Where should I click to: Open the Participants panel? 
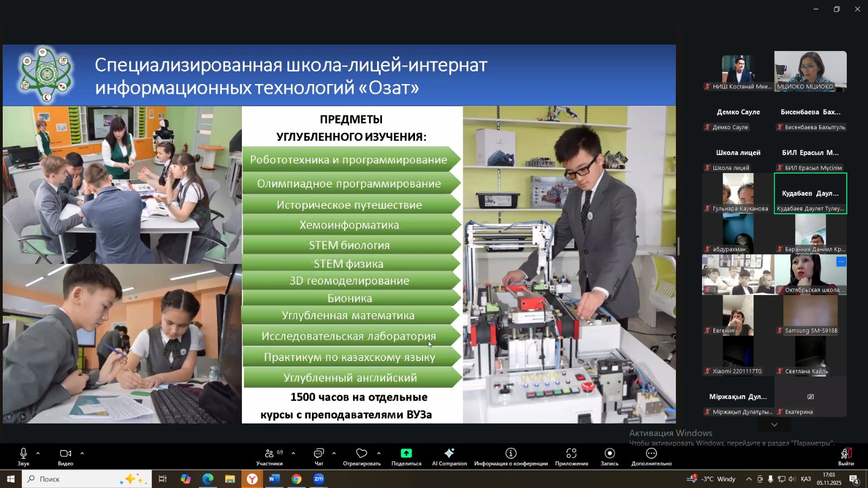click(x=270, y=456)
